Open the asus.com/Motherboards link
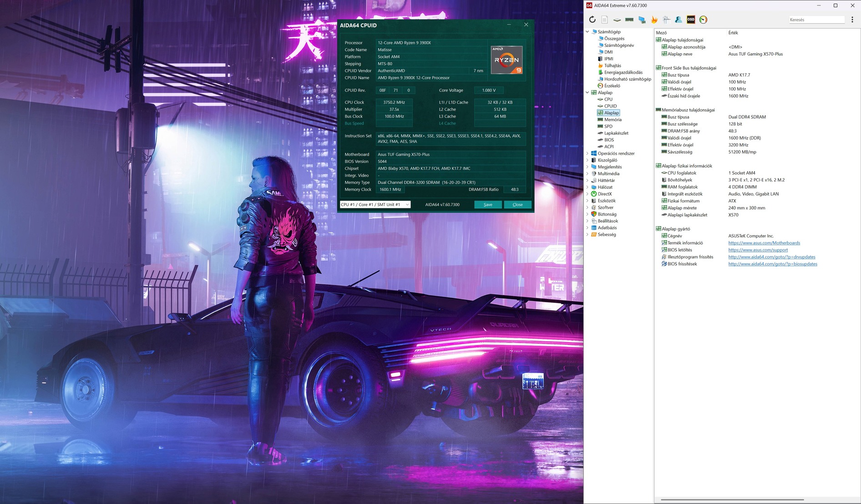Screen dimensions: 861x504 [x=764, y=243]
